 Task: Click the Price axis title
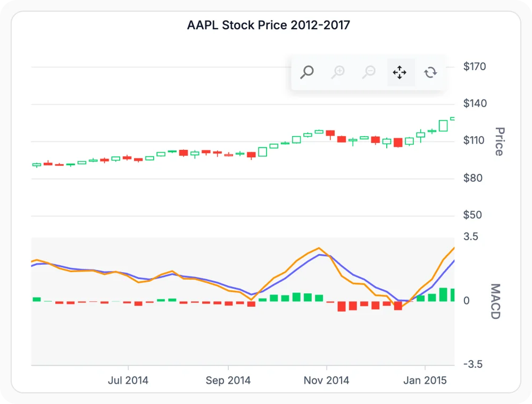point(500,142)
